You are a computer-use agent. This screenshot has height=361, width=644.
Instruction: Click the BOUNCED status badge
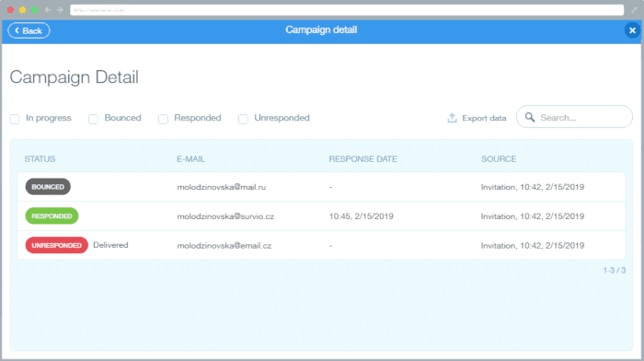pyautogui.click(x=48, y=187)
